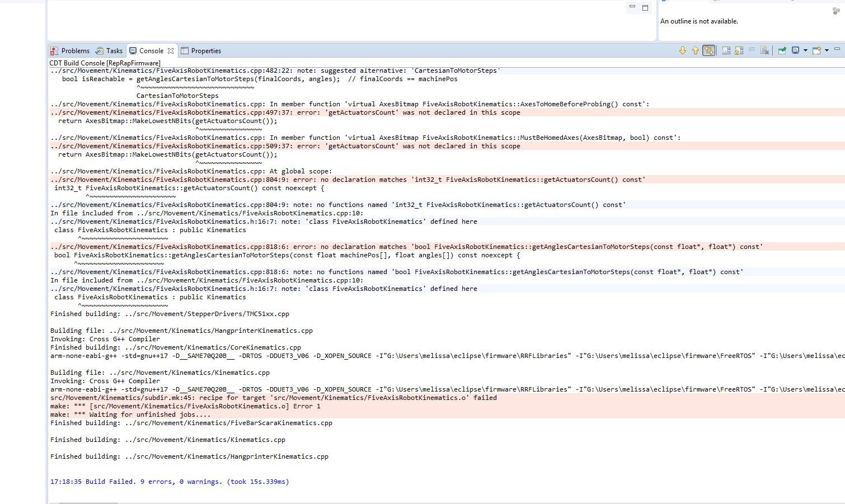Click the 'At global scope:' line
845x504 pixels.
click(x=191, y=171)
